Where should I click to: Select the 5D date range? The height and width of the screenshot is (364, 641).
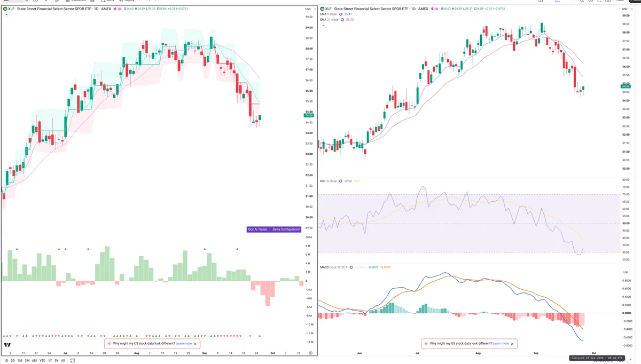tap(13, 361)
